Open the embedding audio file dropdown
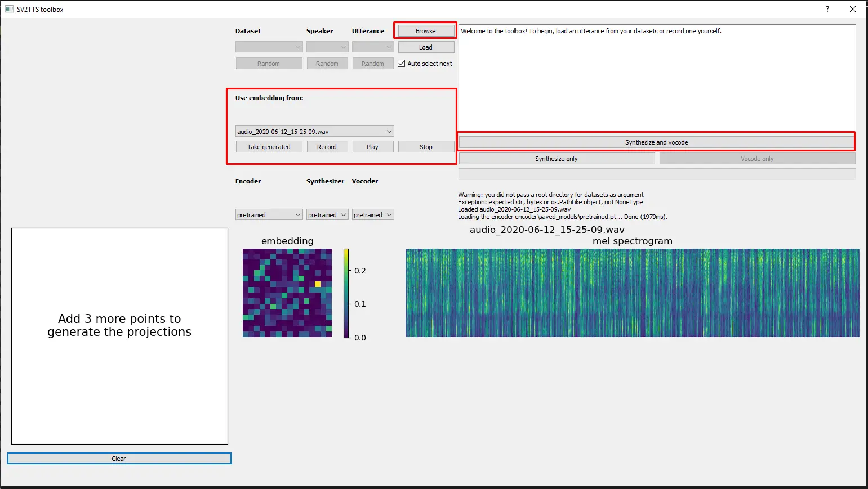The height and width of the screenshot is (489, 868). (x=314, y=132)
